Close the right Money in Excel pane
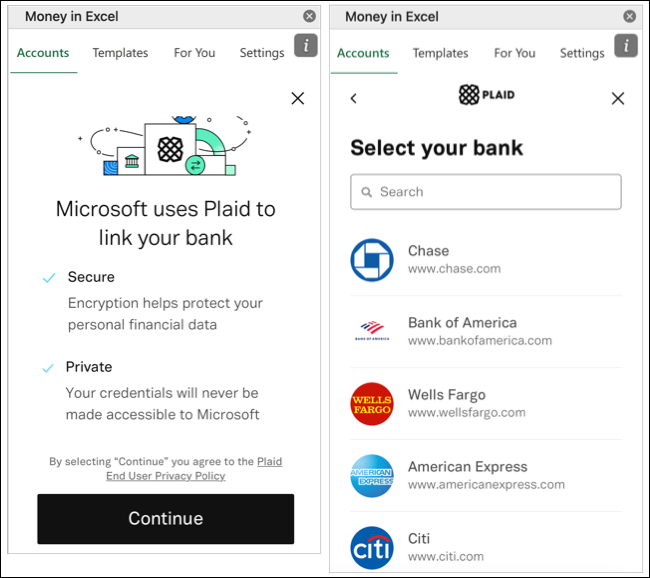Viewport: 650px width, 578px height. pos(629,16)
